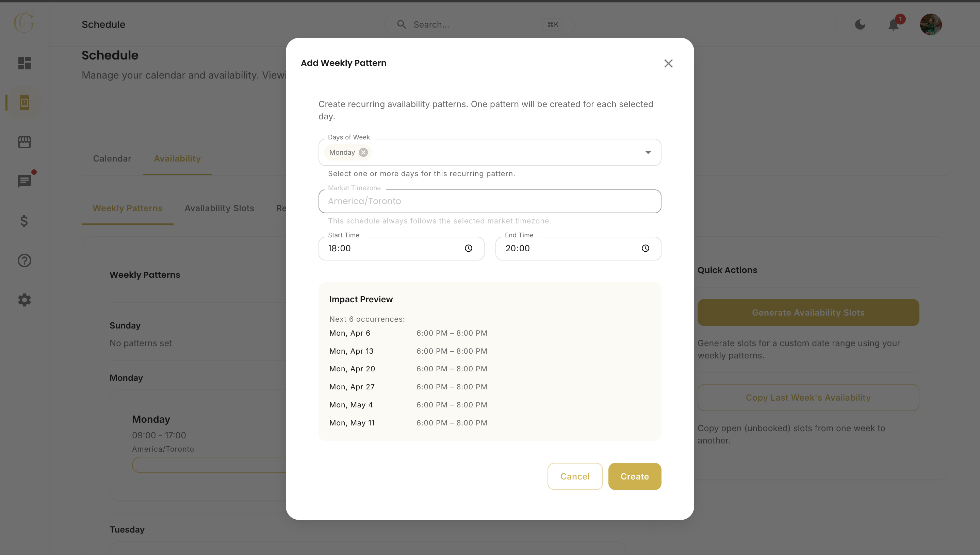Click the Mon, Apr 27 occurrence
This screenshot has height=555, width=980.
tap(352, 387)
